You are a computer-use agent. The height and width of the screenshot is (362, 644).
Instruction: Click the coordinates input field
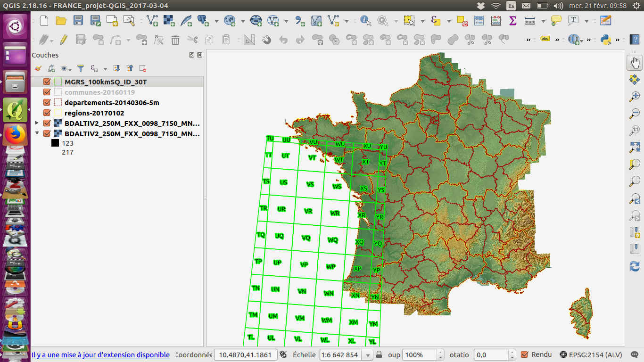click(244, 355)
